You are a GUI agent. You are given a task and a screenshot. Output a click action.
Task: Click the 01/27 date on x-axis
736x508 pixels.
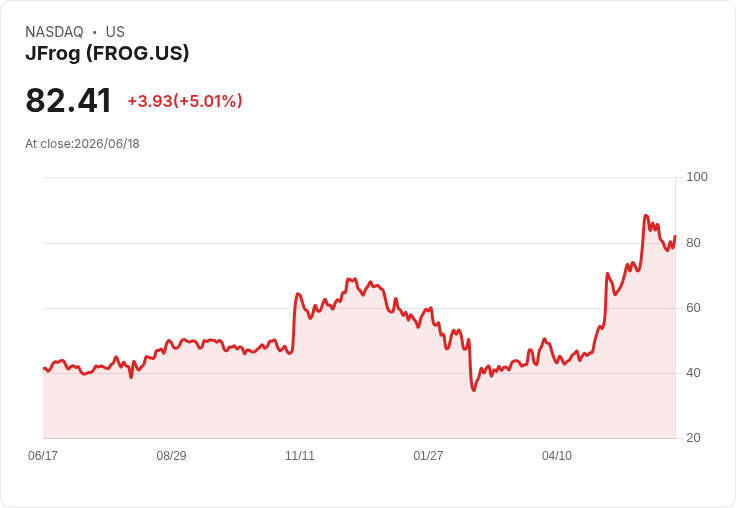pyautogui.click(x=428, y=455)
